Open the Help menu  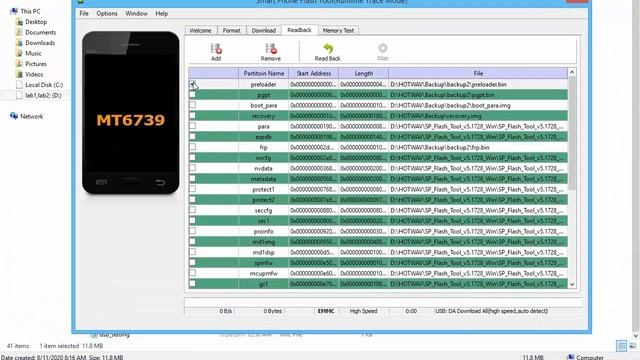point(162,13)
